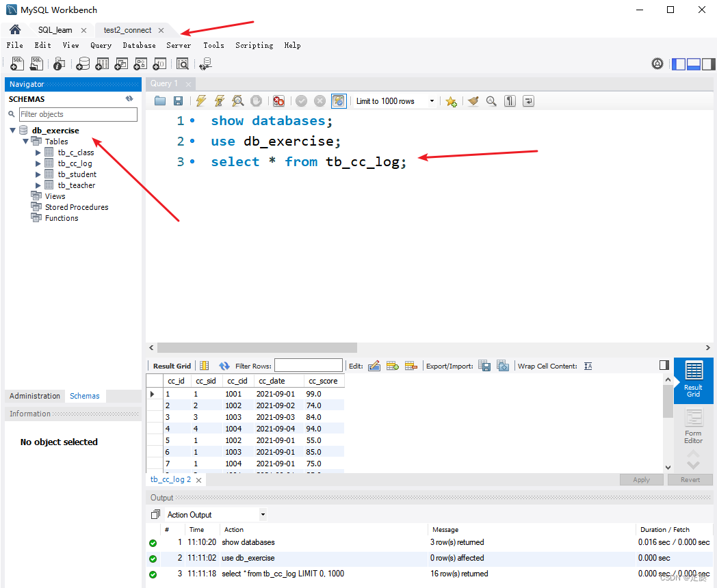Image resolution: width=717 pixels, height=588 pixels.
Task: Focus the Filter objects search field
Action: (x=78, y=114)
